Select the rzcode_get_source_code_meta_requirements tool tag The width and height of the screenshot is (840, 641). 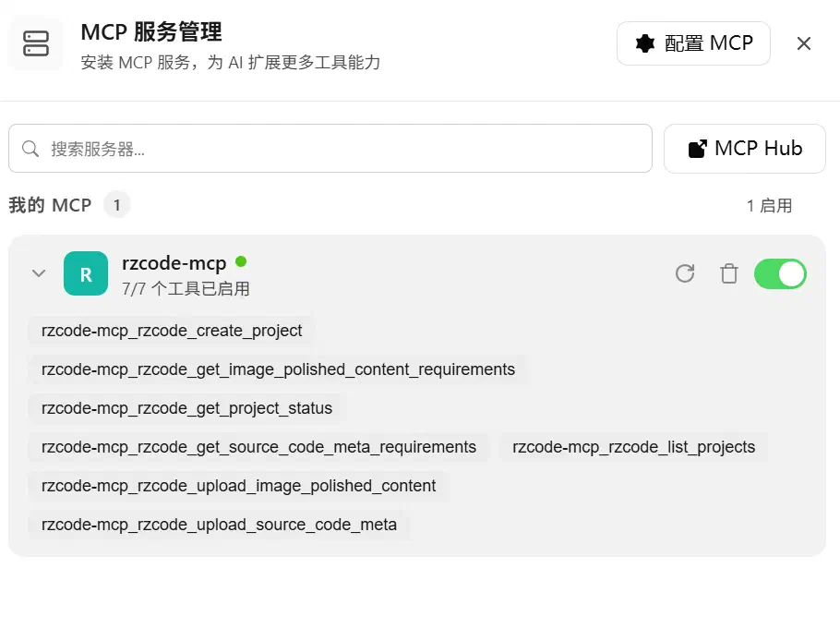pos(258,446)
